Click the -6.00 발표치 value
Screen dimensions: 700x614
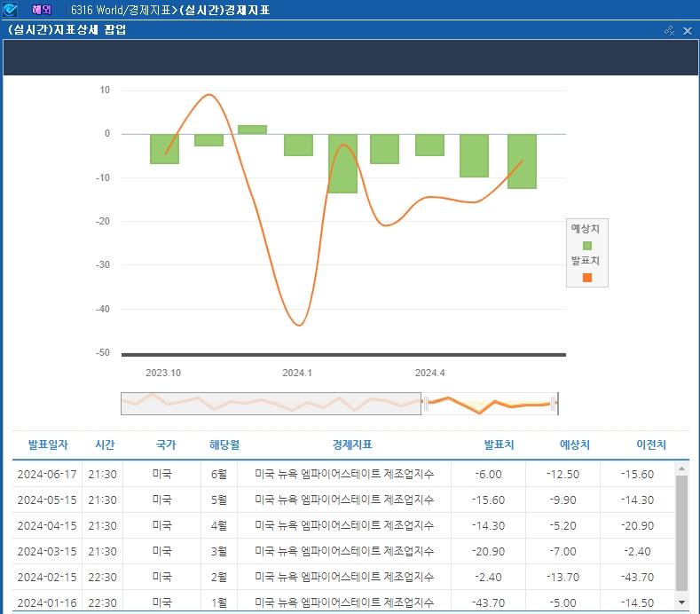point(488,474)
